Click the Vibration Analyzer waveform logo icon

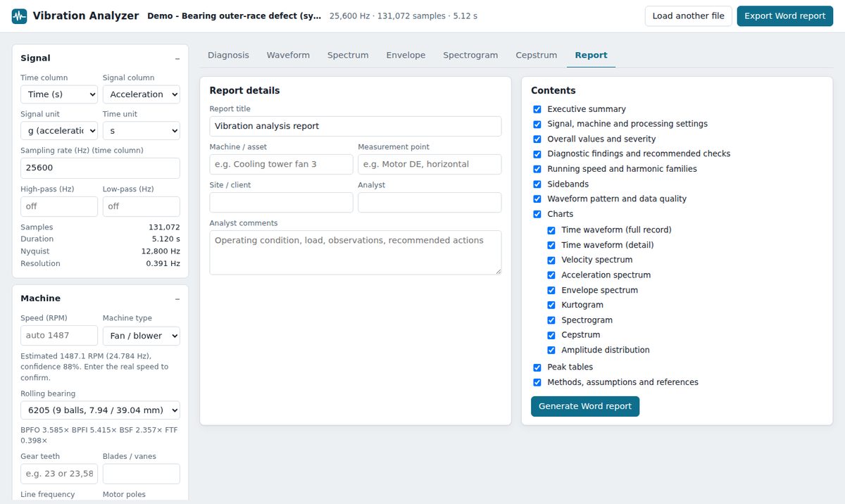pos(20,15)
